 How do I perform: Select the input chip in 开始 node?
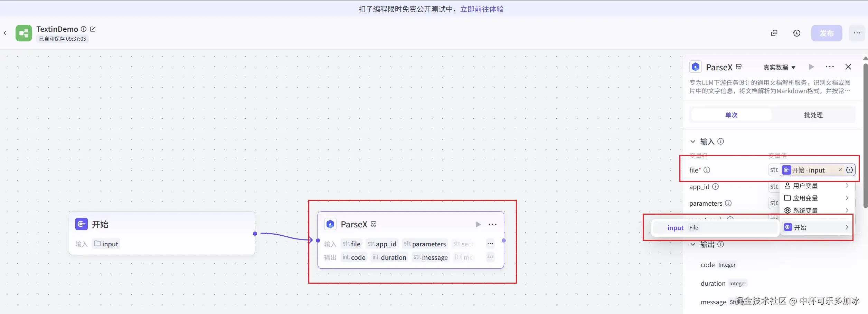106,244
